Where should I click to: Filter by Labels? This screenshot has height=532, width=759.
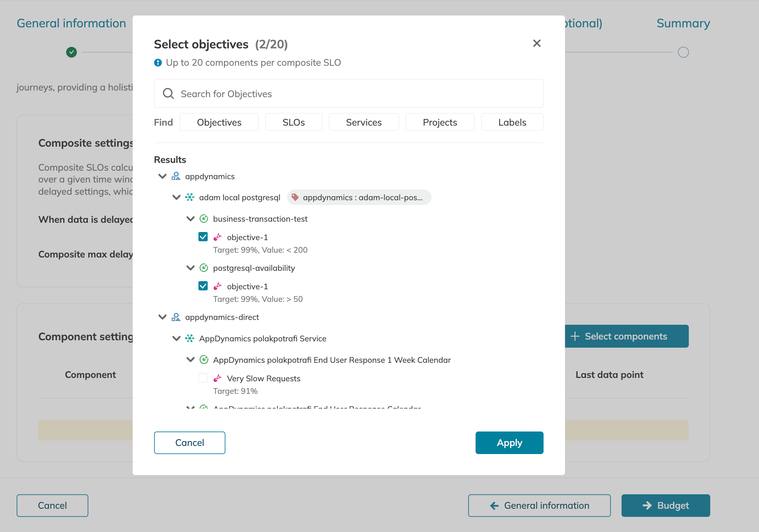tap(512, 122)
